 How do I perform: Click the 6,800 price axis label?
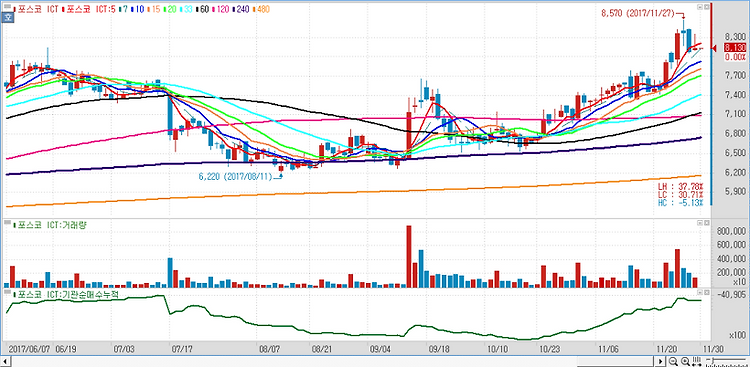(x=735, y=133)
